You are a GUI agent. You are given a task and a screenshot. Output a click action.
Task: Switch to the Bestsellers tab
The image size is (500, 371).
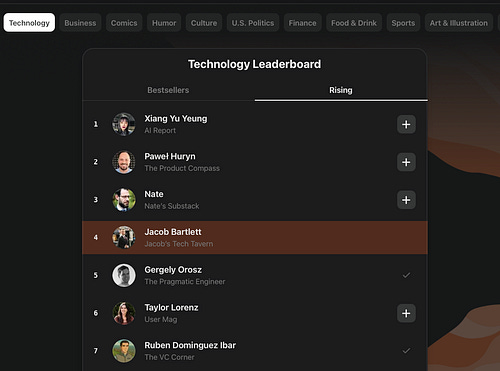[168, 90]
